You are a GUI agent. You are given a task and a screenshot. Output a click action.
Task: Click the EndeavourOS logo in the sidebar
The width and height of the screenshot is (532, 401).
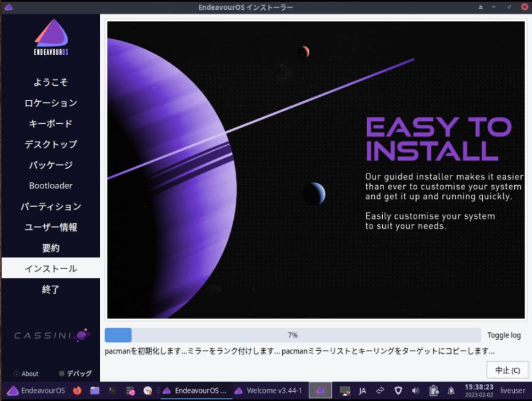tap(51, 37)
